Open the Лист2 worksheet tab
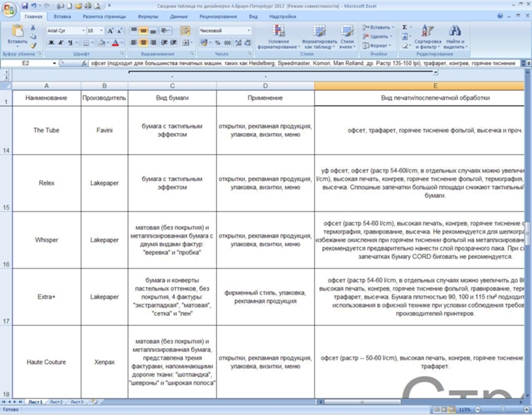Image resolution: width=532 pixels, height=415 pixels. (56, 402)
